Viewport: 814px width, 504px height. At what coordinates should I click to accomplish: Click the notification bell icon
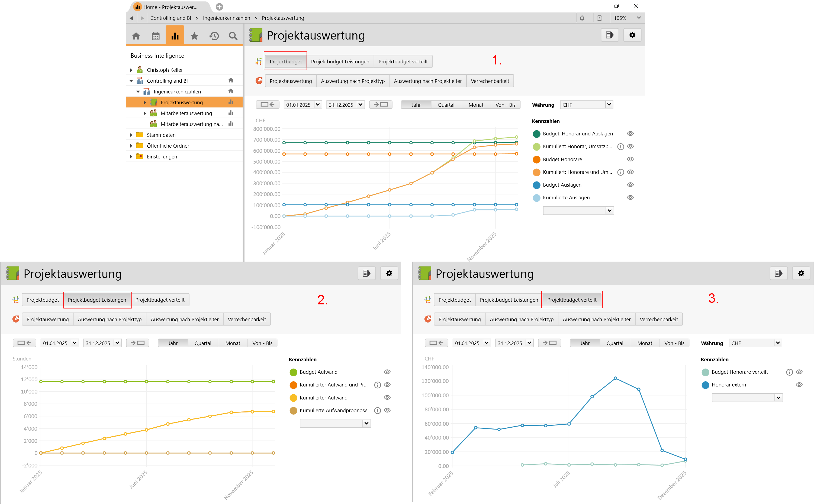coord(582,18)
